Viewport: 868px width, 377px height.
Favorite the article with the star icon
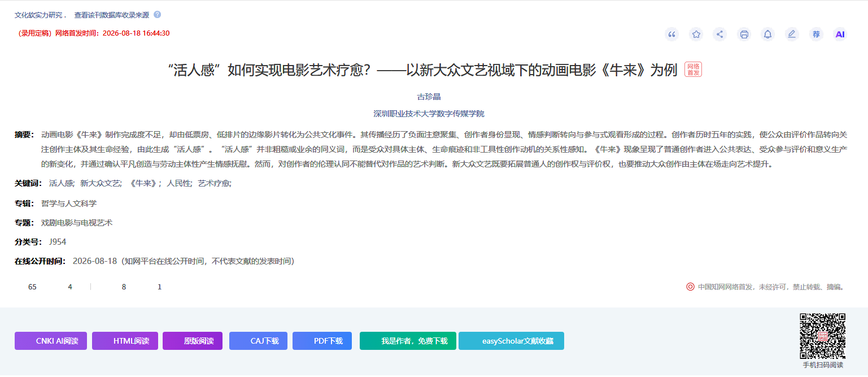696,34
